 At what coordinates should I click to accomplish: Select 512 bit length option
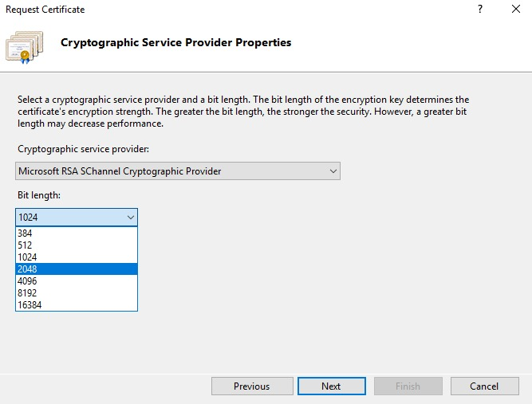77,245
